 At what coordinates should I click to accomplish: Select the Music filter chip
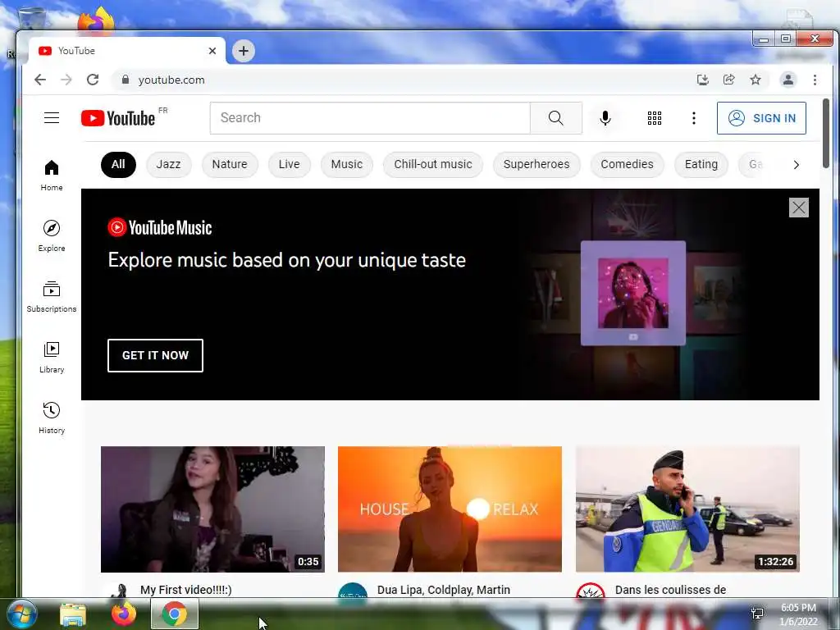pyautogui.click(x=347, y=164)
